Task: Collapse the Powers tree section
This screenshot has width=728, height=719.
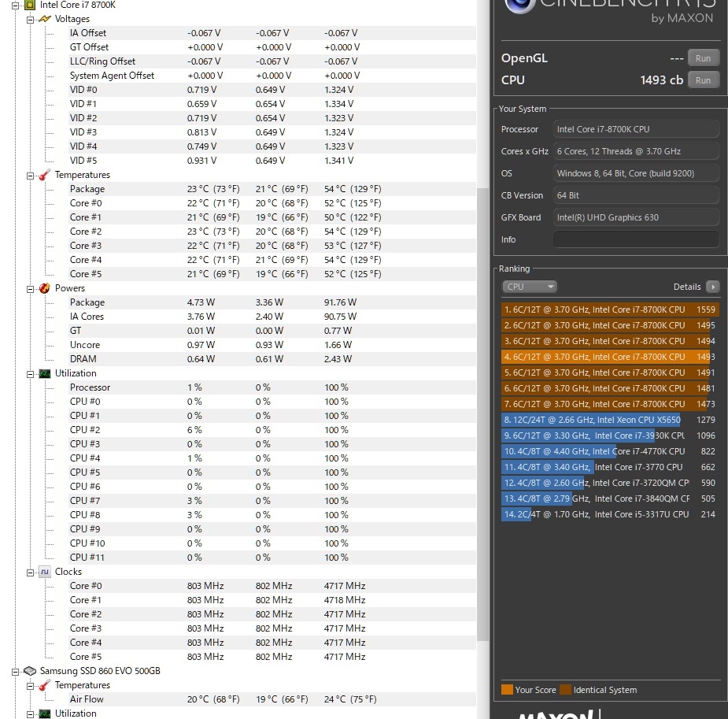Action: (30, 289)
